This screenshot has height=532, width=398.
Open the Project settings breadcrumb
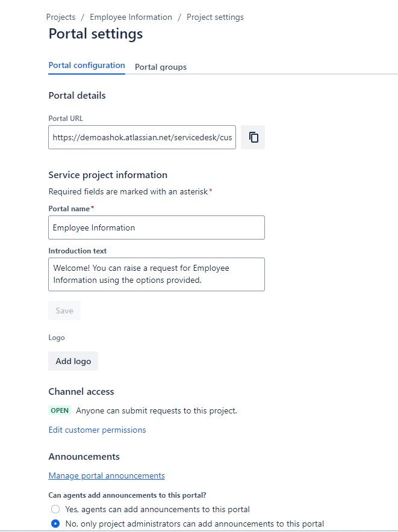pos(215,17)
